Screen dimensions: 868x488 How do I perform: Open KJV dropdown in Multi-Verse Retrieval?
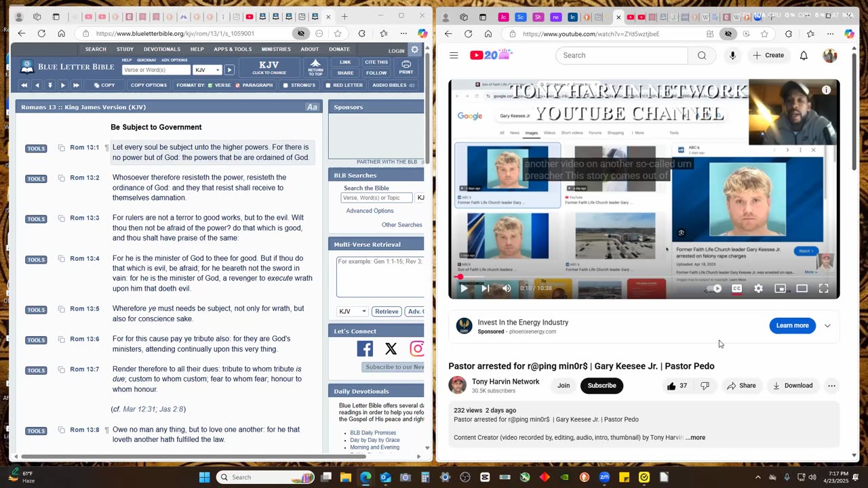pyautogui.click(x=353, y=311)
